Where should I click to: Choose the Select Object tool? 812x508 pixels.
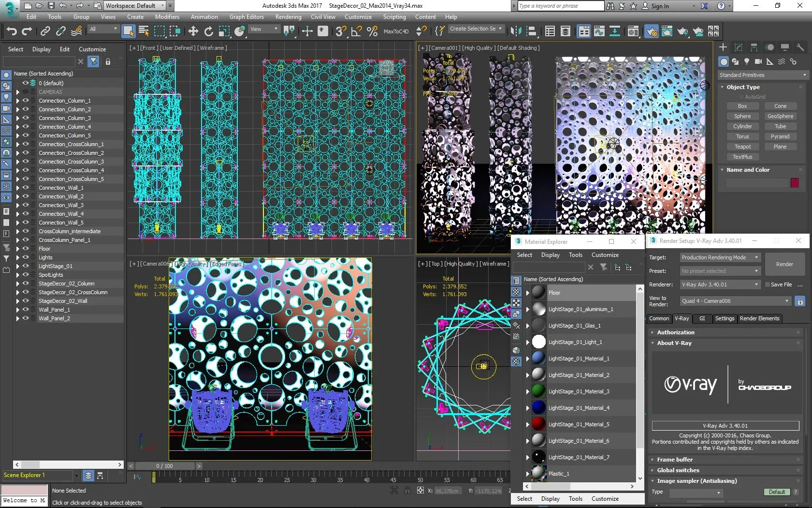129,31
